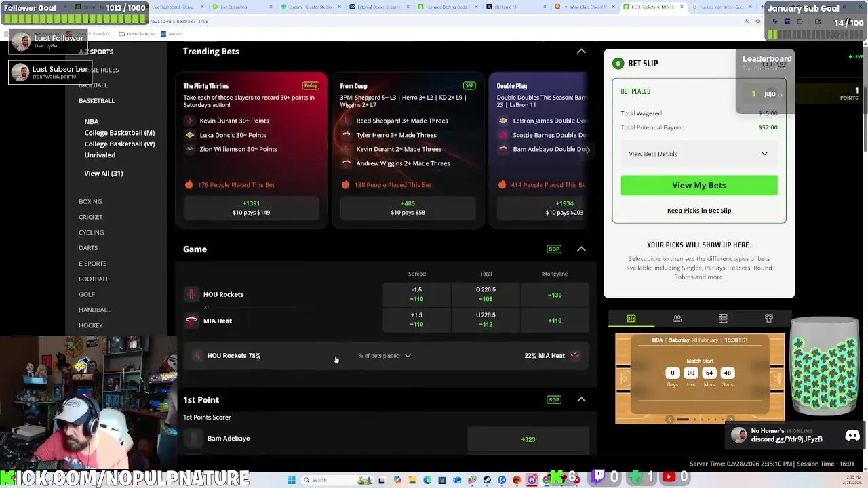Click the flame icon beside 178 People Placed
The height and width of the screenshot is (488, 868).
pyautogui.click(x=189, y=184)
